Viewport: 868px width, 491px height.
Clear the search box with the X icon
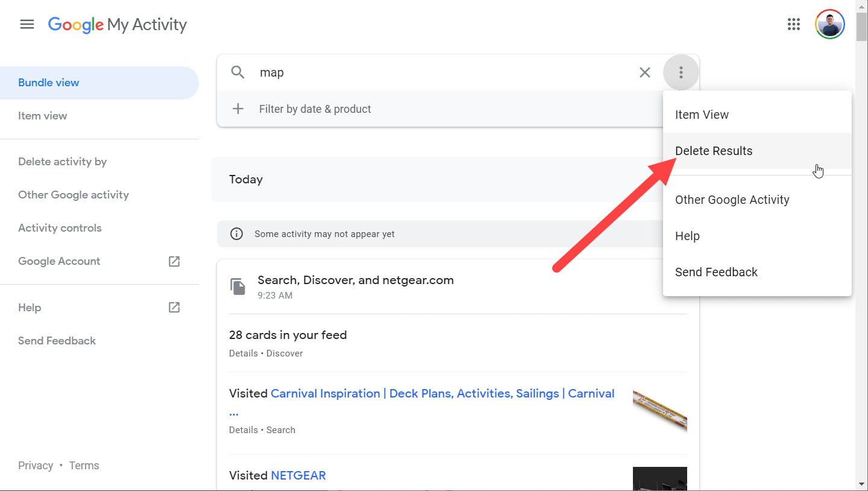[x=644, y=72]
